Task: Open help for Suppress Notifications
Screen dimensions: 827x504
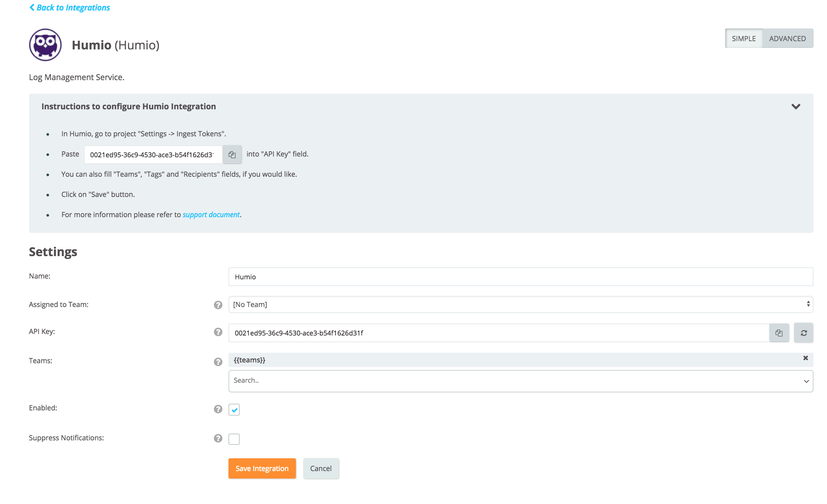Action: 218,438
